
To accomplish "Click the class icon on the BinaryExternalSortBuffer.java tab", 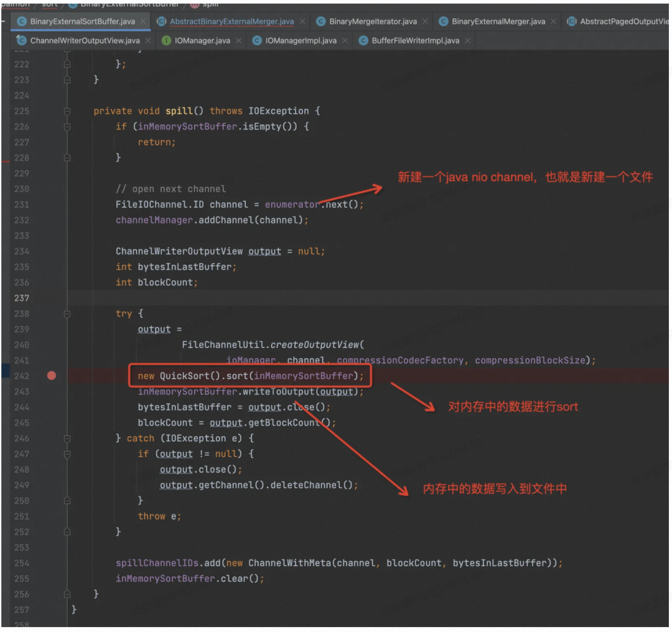I will (x=21, y=21).
